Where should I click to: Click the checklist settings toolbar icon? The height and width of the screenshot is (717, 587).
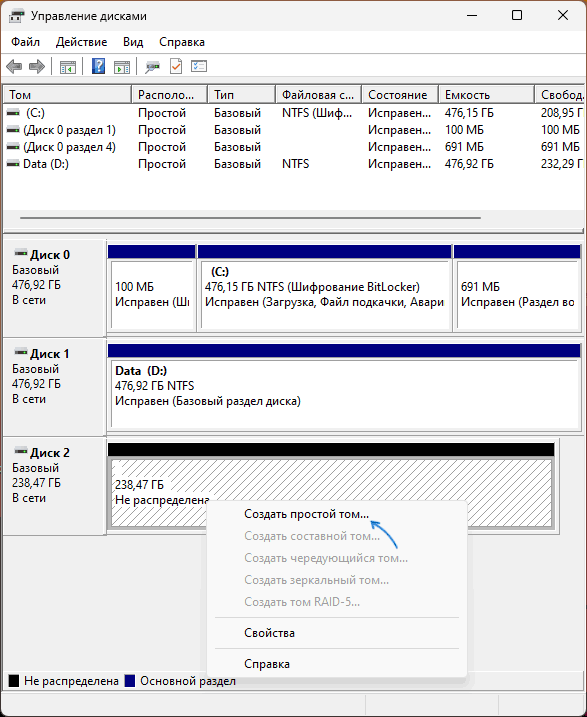199,66
